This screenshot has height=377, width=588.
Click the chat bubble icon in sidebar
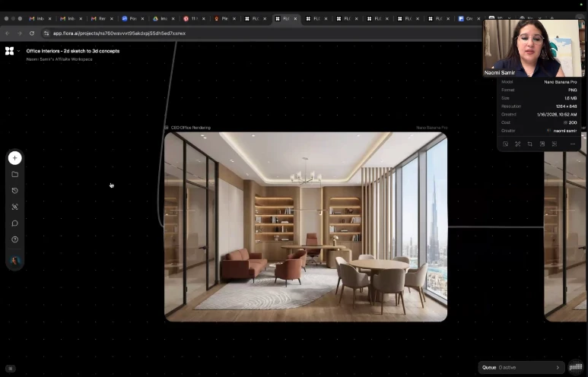(x=14, y=223)
